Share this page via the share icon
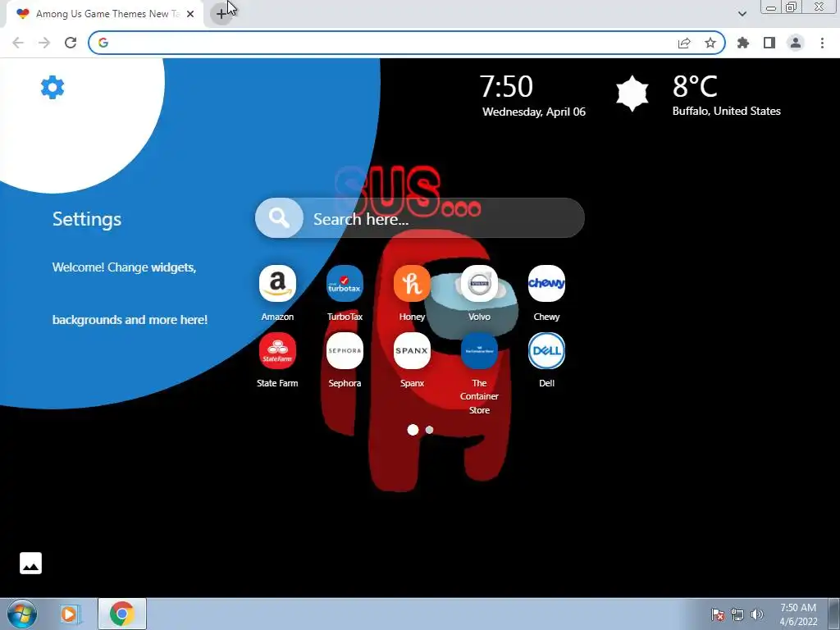 tap(684, 43)
